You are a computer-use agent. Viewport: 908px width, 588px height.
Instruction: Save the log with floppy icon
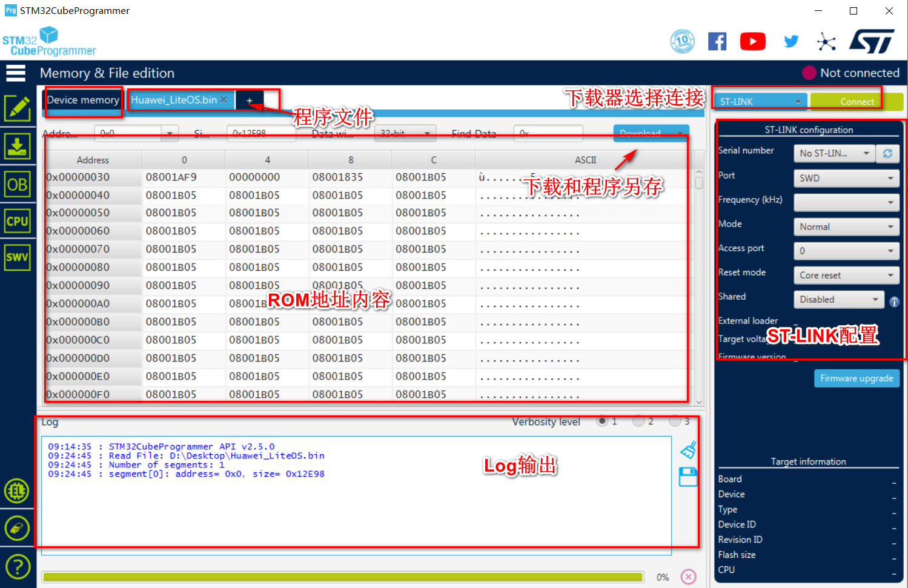pyautogui.click(x=688, y=477)
